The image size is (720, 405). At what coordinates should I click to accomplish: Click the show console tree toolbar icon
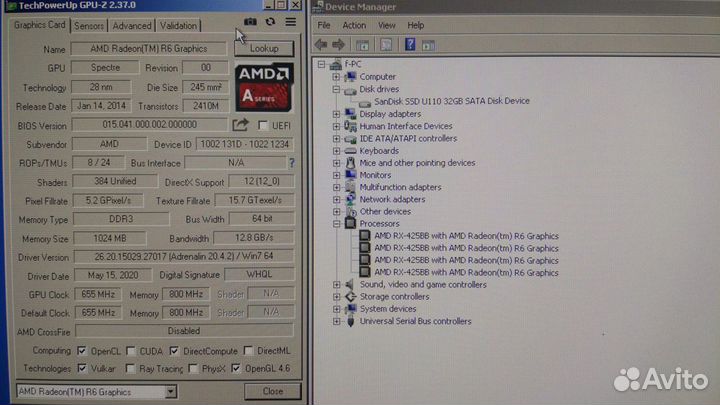pos(362,45)
